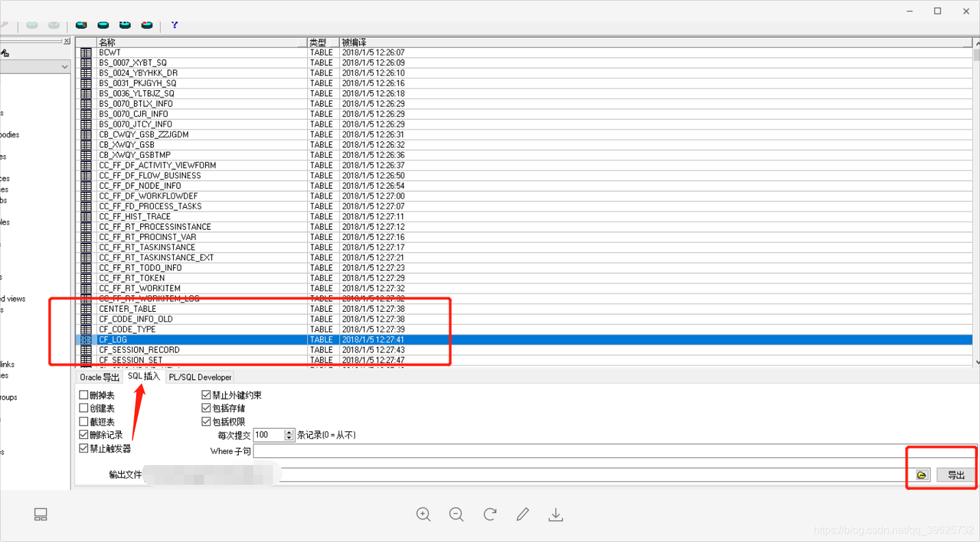Enable the 截短表 checkbox
The height and width of the screenshot is (542, 980).
(x=84, y=421)
